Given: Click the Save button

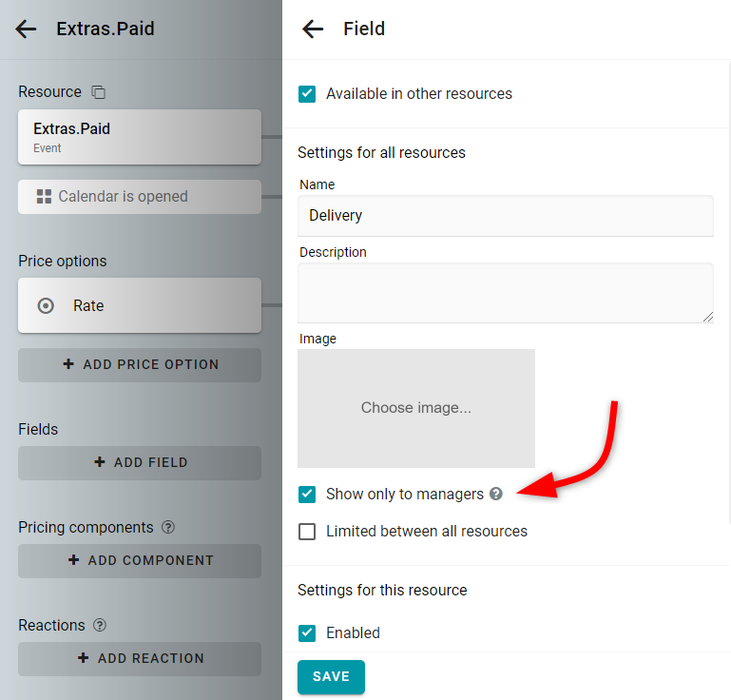Looking at the screenshot, I should click(x=331, y=676).
